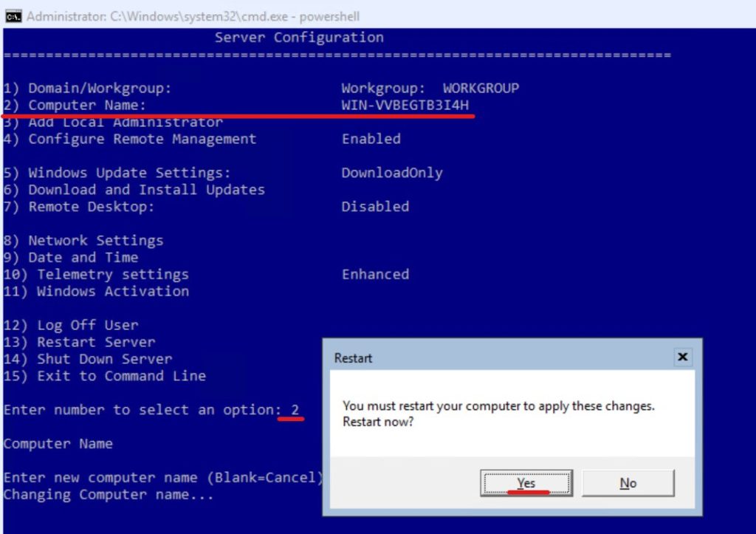Click the entered option number 2
756x534 pixels.
click(x=295, y=410)
